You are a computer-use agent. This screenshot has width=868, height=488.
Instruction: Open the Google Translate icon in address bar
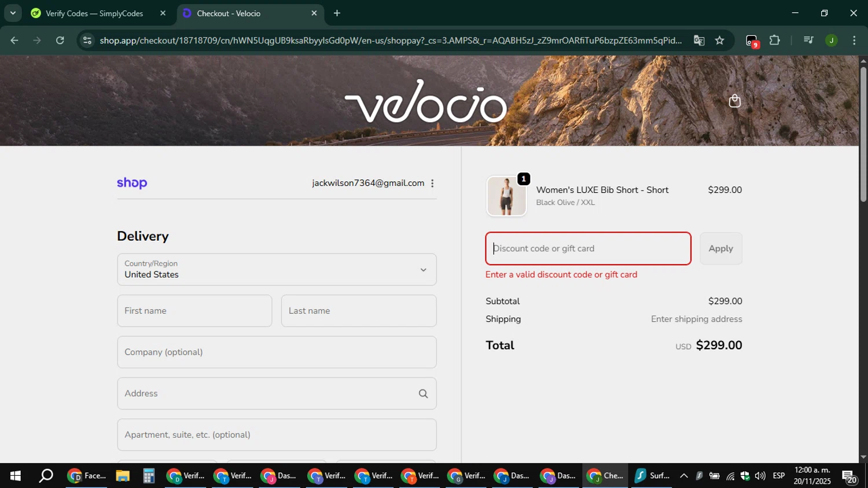pos(699,41)
